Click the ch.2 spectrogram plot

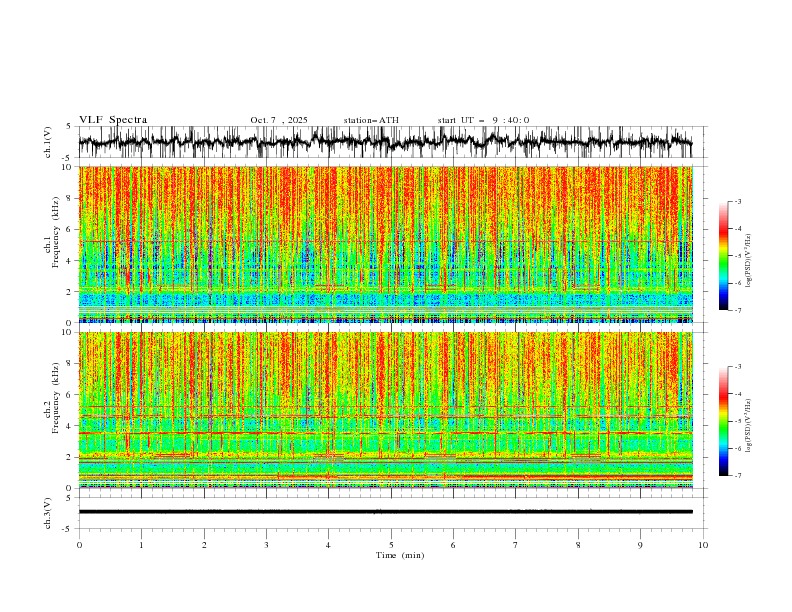coord(386,410)
